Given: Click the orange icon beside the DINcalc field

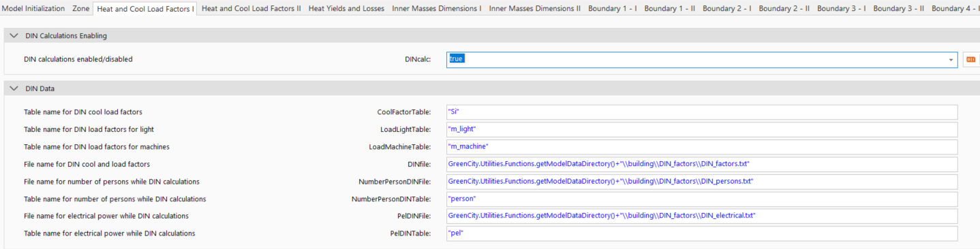Looking at the screenshot, I should click(970, 60).
